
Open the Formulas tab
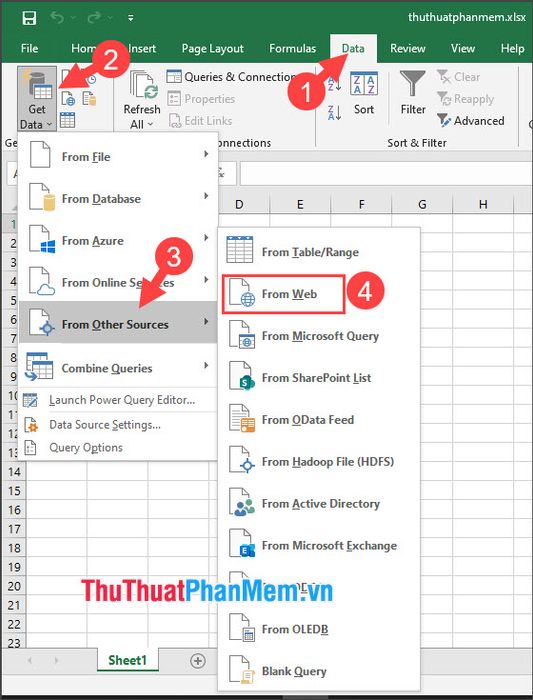pyautogui.click(x=292, y=48)
